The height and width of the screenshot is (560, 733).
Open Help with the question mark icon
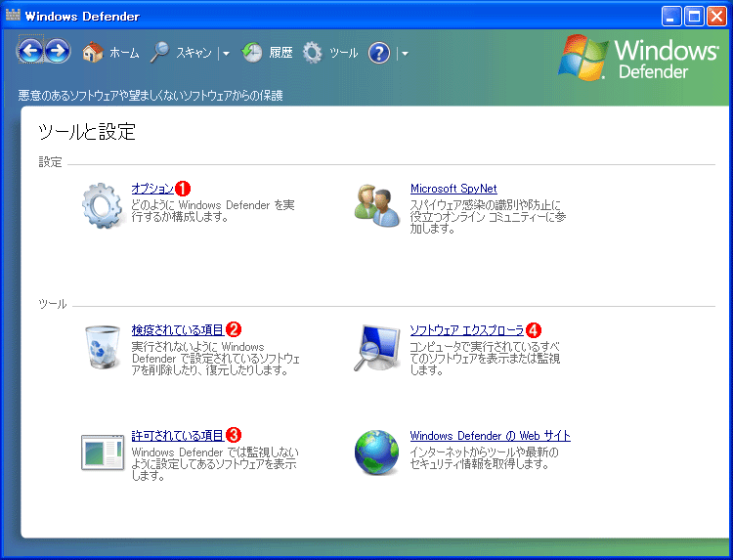378,53
